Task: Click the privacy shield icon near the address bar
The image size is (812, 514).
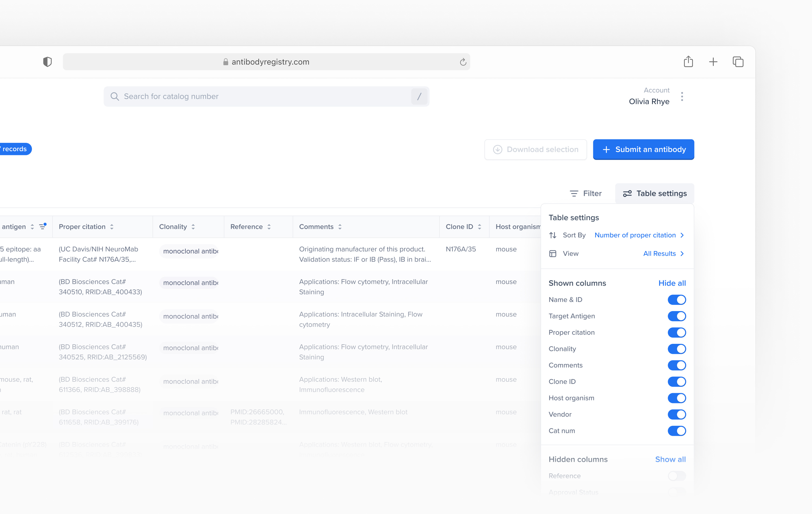Action: pos(48,62)
